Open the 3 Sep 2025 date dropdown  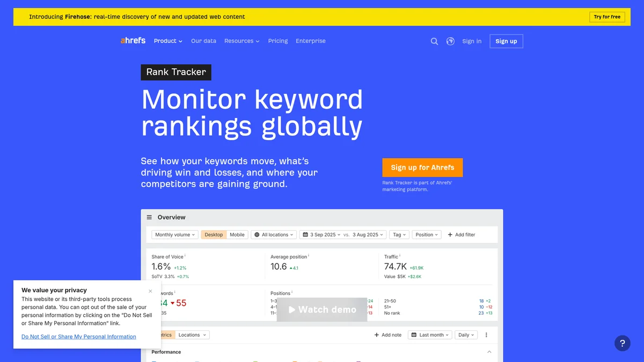tap(321, 234)
